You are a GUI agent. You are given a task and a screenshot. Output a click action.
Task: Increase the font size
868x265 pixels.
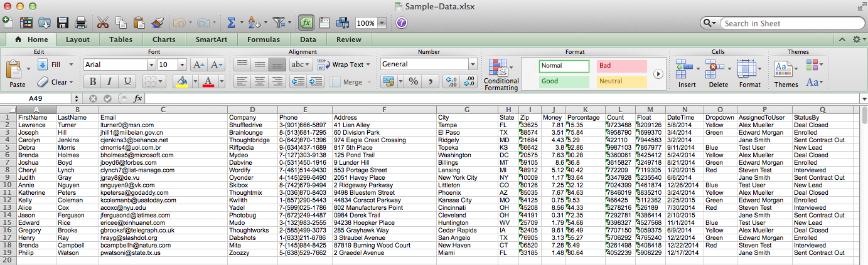(x=198, y=65)
